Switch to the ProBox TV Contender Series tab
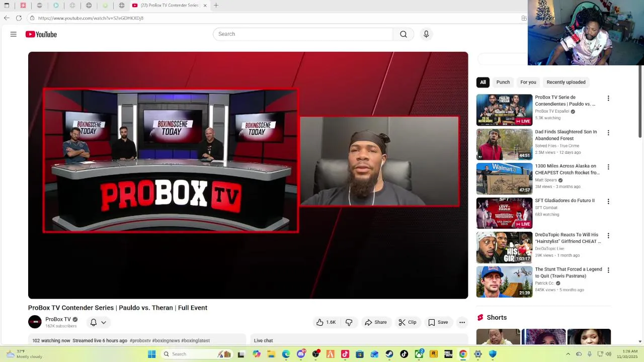The height and width of the screenshot is (362, 644). click(x=170, y=6)
